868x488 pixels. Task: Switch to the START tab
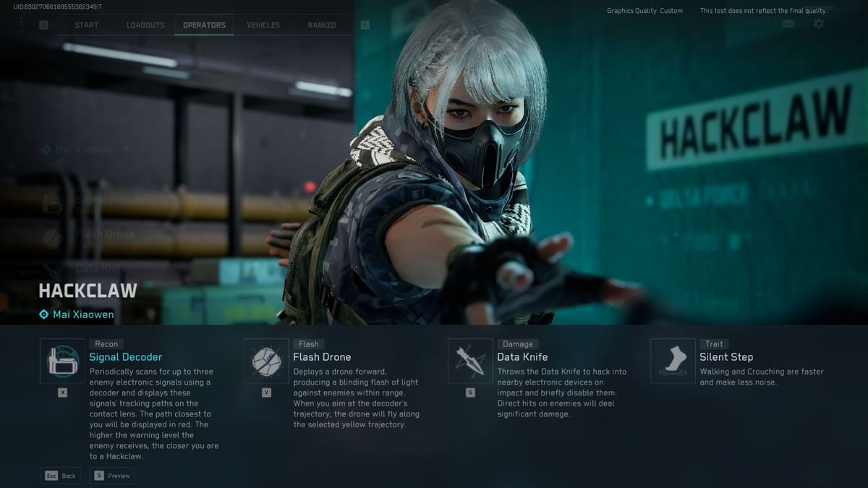[x=86, y=25]
